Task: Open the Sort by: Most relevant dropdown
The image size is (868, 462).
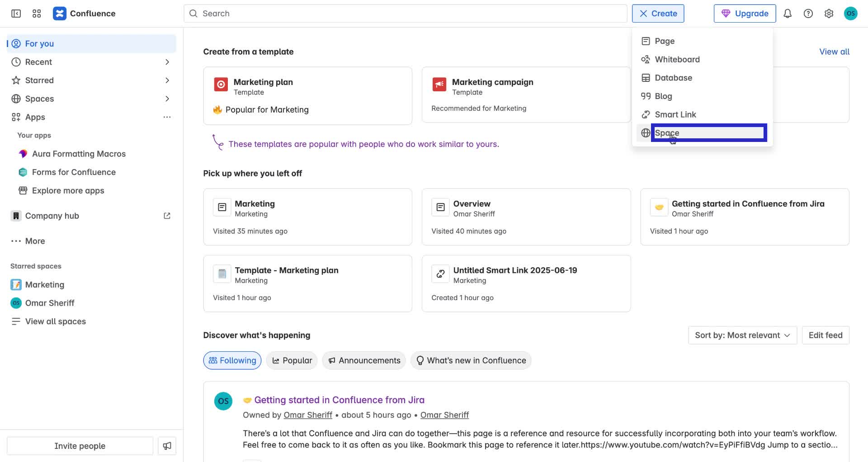Action: pyautogui.click(x=742, y=335)
